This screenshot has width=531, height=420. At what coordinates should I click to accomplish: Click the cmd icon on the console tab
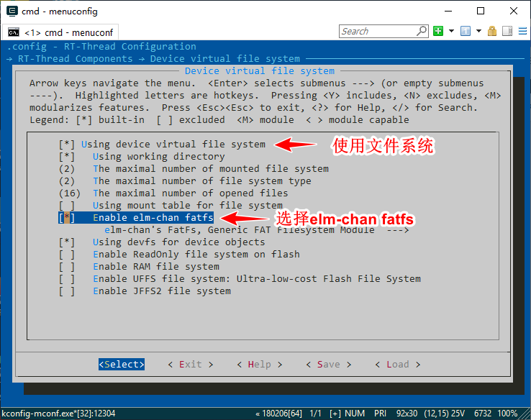coord(13,32)
